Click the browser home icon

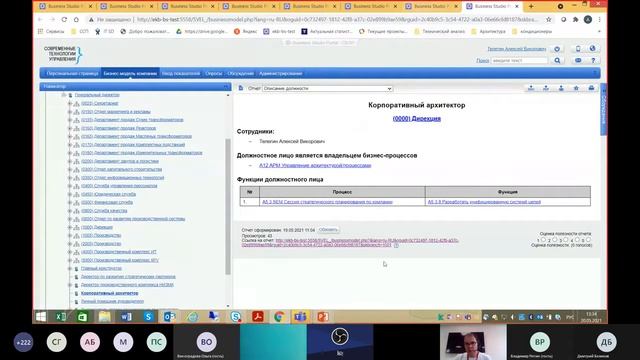76,19
